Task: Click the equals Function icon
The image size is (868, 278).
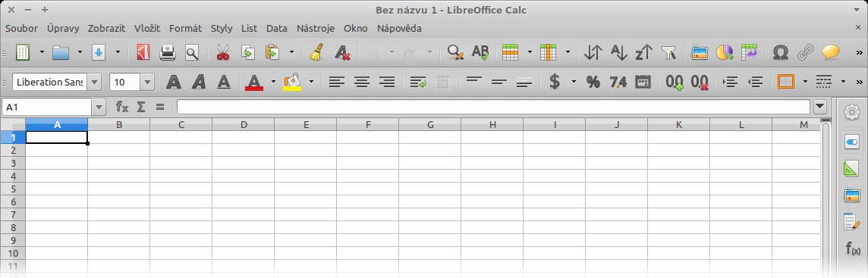Action: point(160,107)
